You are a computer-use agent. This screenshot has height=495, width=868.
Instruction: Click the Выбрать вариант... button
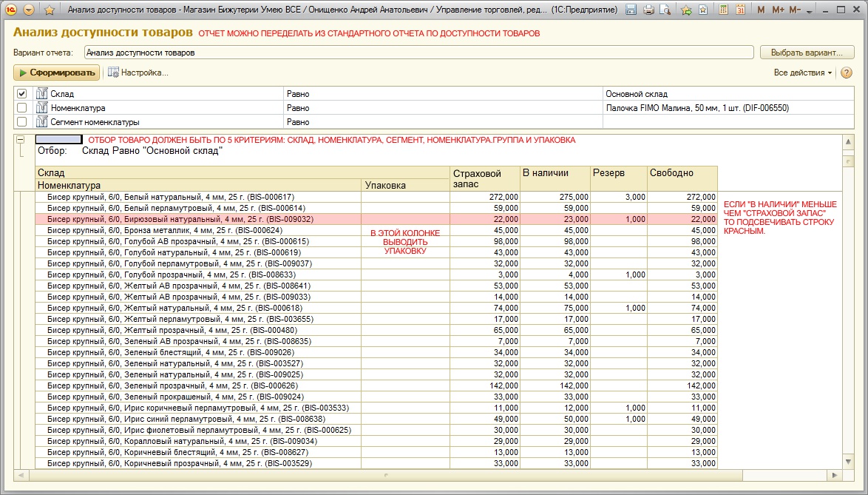[807, 53]
